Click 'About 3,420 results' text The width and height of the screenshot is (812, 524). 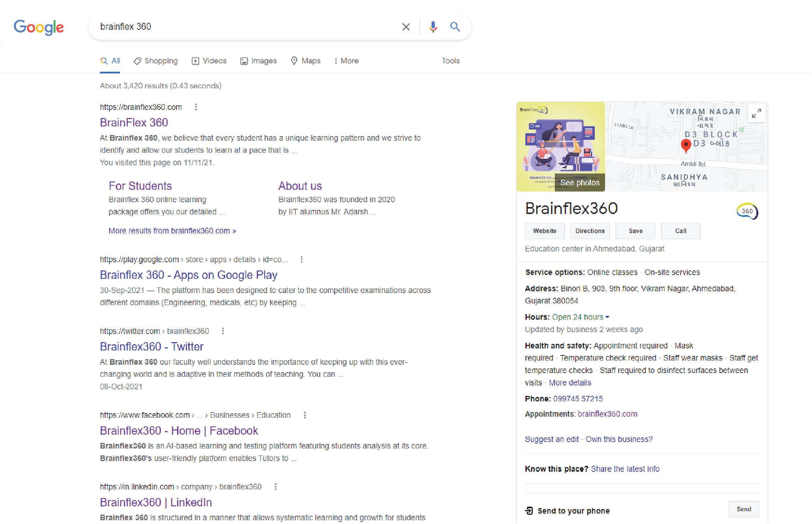point(161,86)
